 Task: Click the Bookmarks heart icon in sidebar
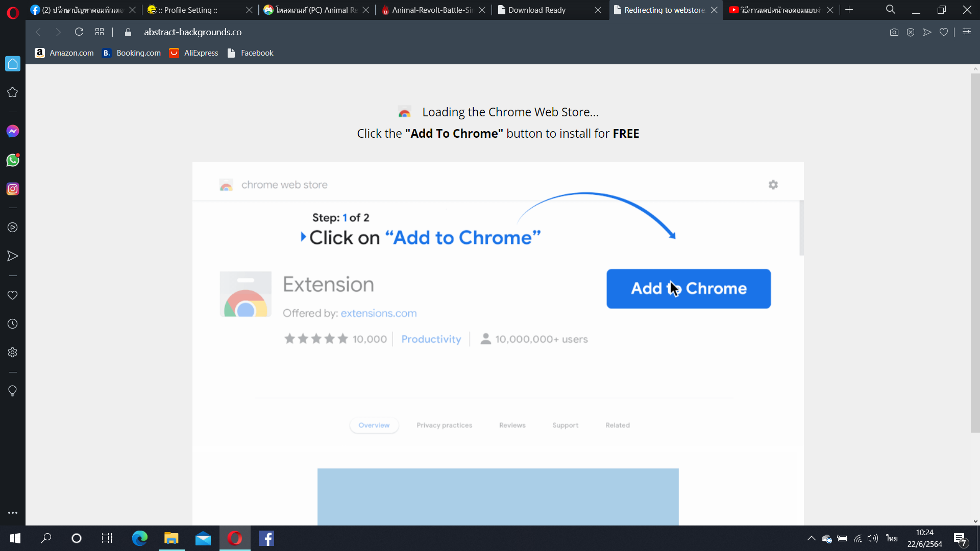point(13,295)
